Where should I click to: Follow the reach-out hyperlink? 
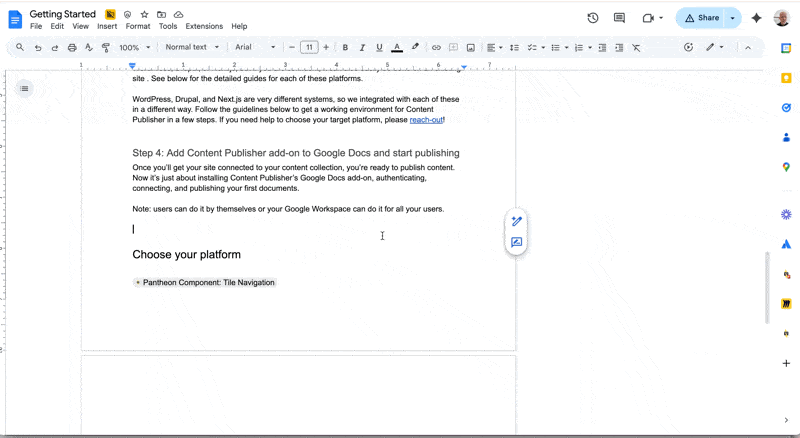point(426,120)
